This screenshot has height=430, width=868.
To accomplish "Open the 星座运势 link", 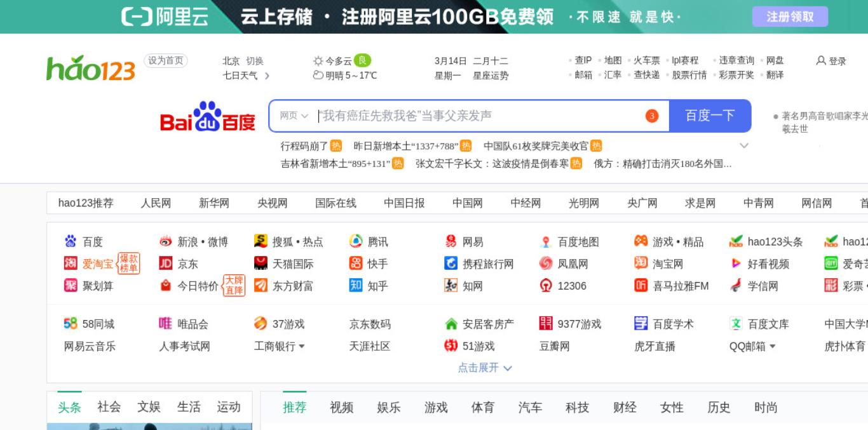I will coord(491,76).
